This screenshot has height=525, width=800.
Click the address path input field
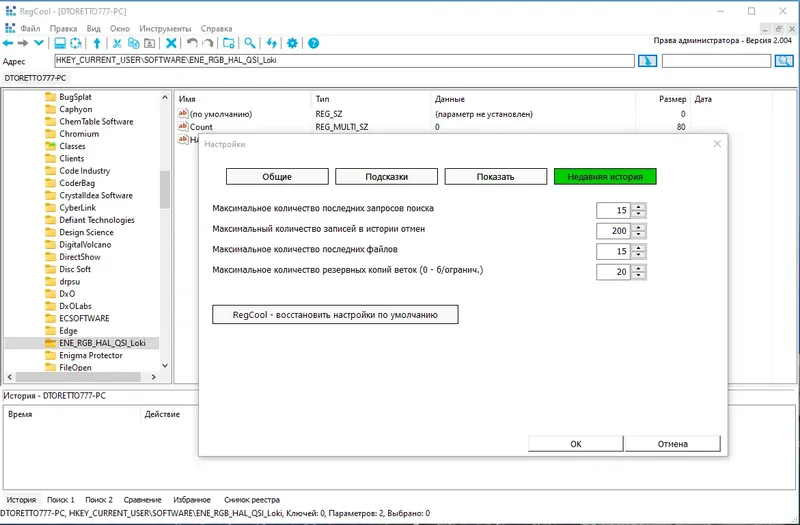[x=344, y=60]
